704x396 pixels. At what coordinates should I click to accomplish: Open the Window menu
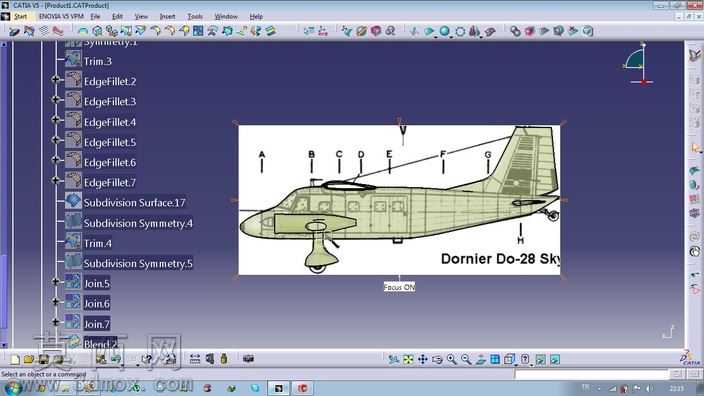(226, 16)
